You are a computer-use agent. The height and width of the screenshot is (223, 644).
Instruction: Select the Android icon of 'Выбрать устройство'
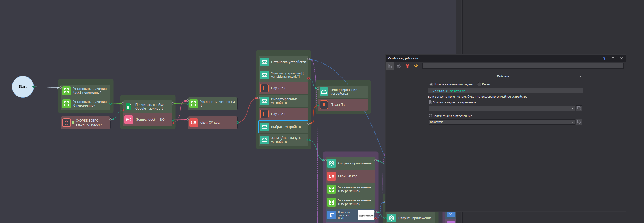coord(264,127)
